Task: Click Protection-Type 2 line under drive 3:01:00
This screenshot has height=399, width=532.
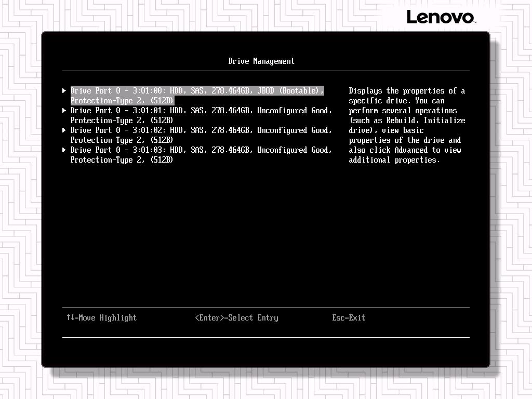Action: pos(122,101)
